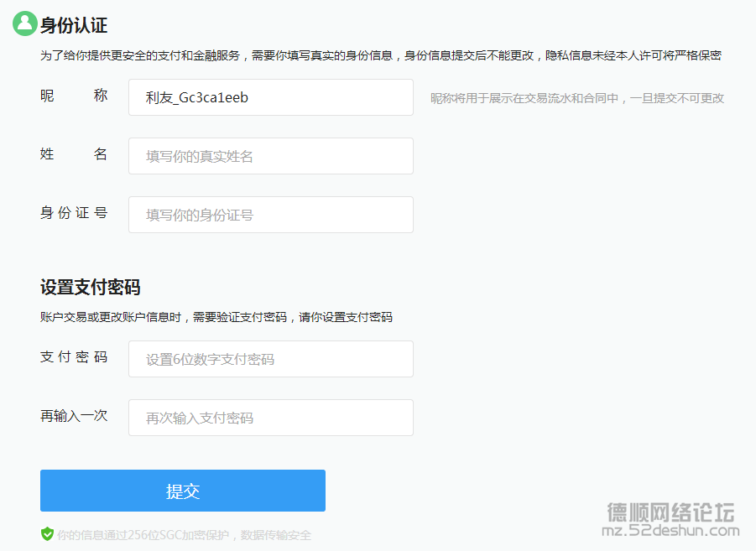Click the 支付密码 field label
The width and height of the screenshot is (756, 551).
(74, 357)
